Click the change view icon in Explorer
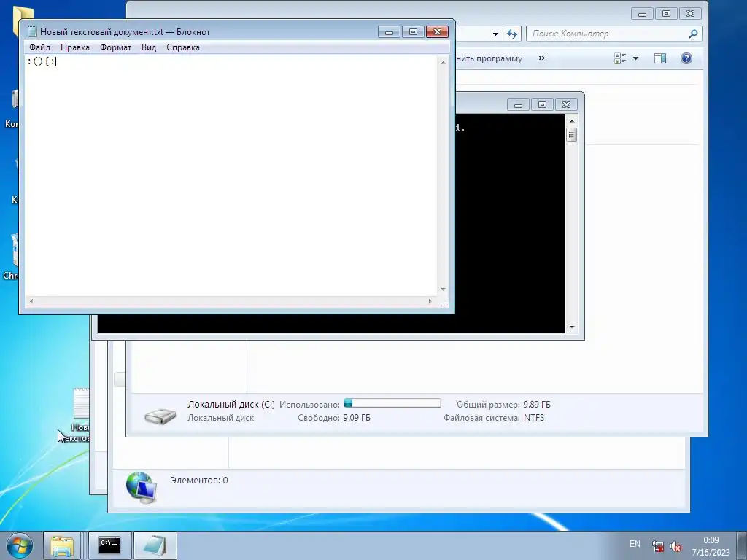 pyautogui.click(x=620, y=58)
